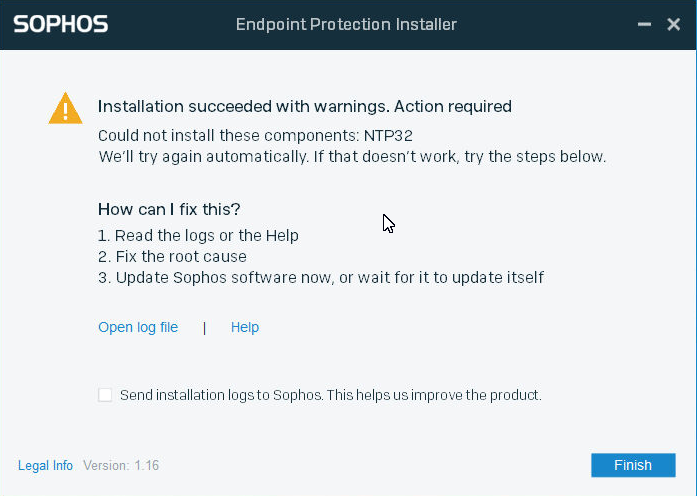This screenshot has width=697, height=496.
Task: Click the 'How can I fix this?' heading
Action: click(169, 209)
